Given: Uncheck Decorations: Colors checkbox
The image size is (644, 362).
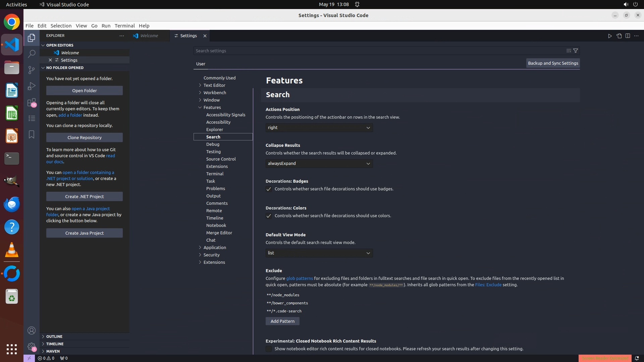Looking at the screenshot, I should (269, 216).
